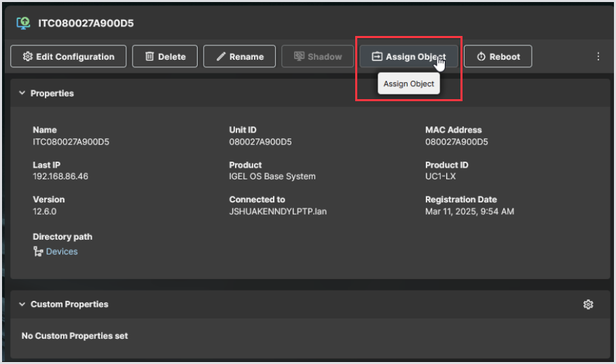The image size is (616, 364).
Task: Collapse the Custom Properties section chevron
Action: coord(22,304)
